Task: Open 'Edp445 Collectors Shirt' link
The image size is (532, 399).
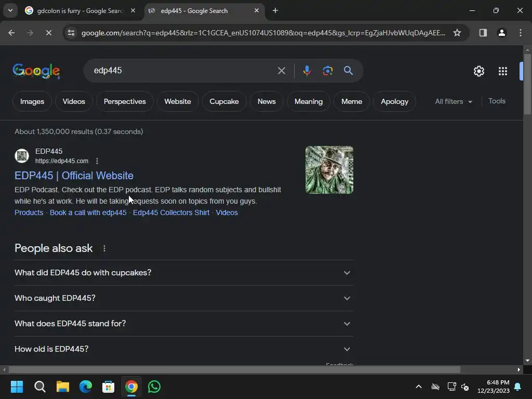Action: point(171,212)
